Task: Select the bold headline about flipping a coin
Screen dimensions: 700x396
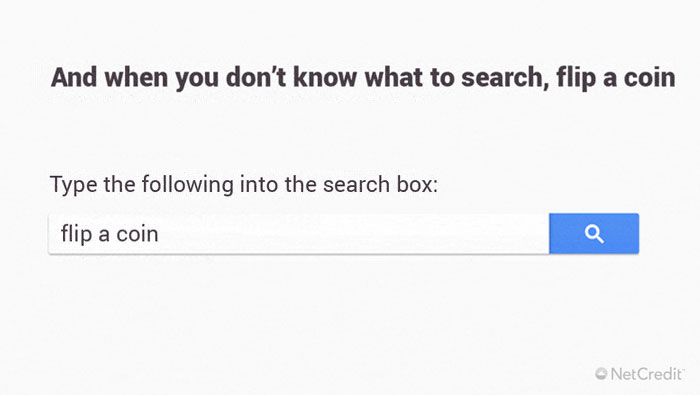Action: [363, 78]
